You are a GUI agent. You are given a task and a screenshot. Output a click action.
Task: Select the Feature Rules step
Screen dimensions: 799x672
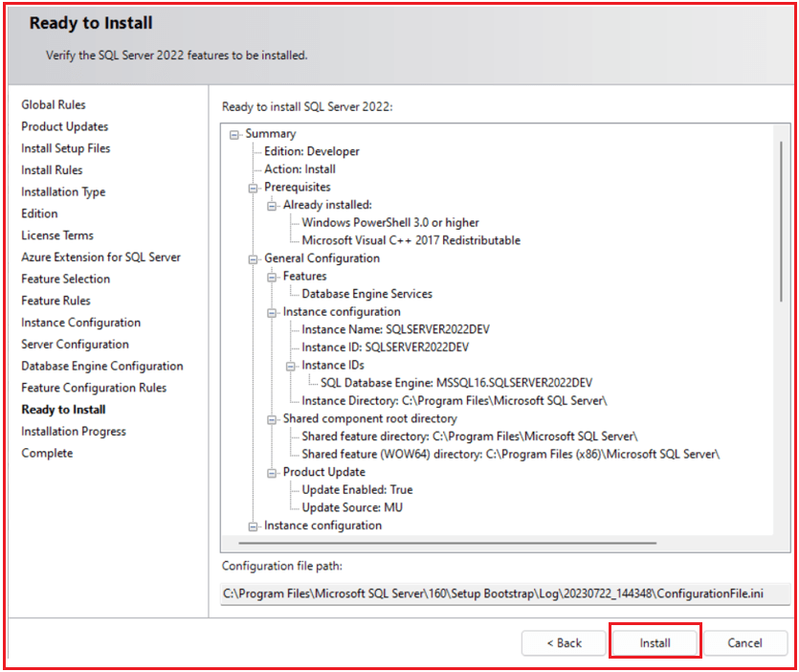(55, 301)
